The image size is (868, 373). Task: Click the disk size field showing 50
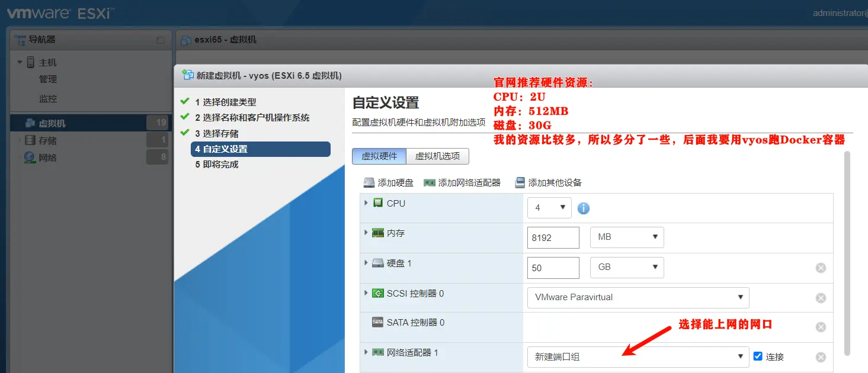pyautogui.click(x=553, y=268)
